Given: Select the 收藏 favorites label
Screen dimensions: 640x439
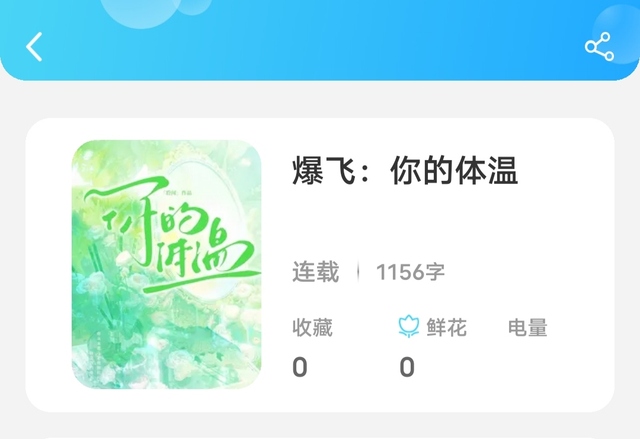Looking at the screenshot, I should (x=312, y=327).
